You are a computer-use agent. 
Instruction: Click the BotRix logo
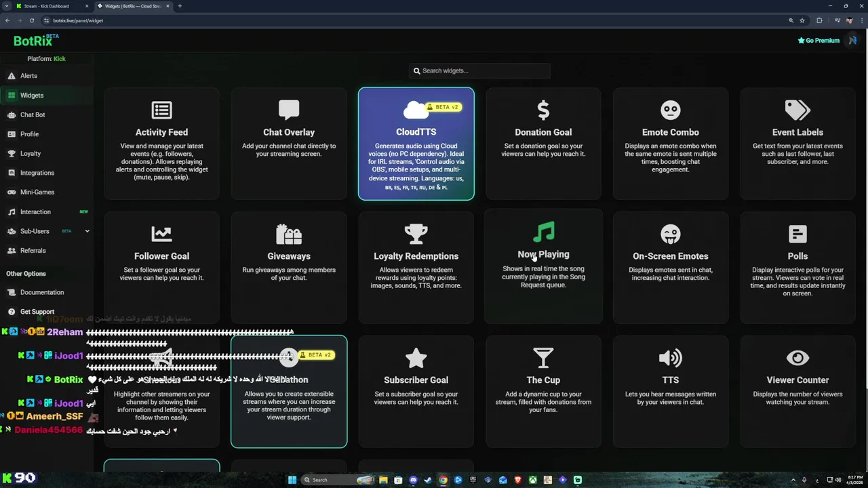click(x=35, y=41)
